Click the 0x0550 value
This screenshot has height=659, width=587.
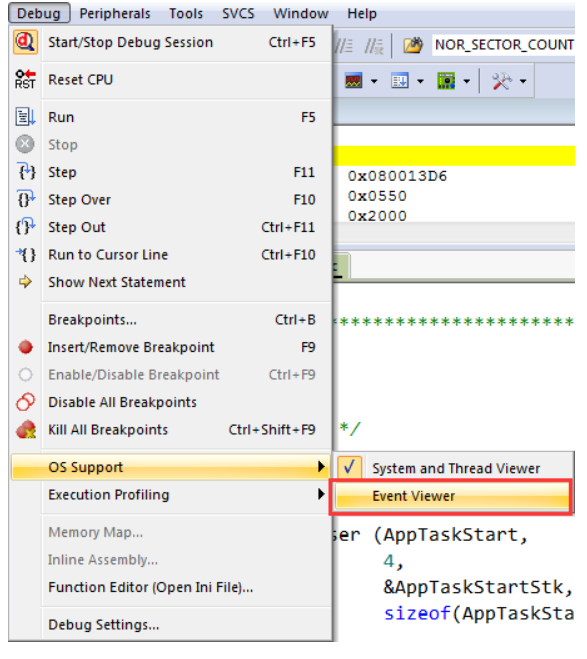[377, 196]
